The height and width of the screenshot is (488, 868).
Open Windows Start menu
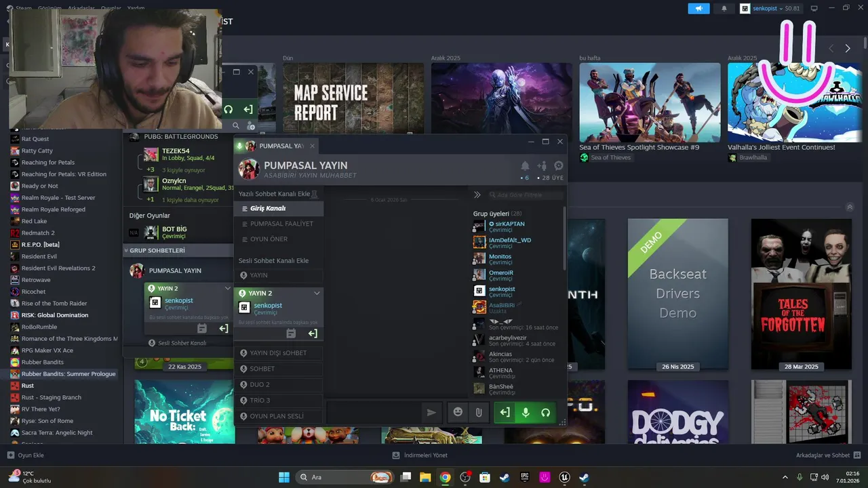tap(284, 477)
